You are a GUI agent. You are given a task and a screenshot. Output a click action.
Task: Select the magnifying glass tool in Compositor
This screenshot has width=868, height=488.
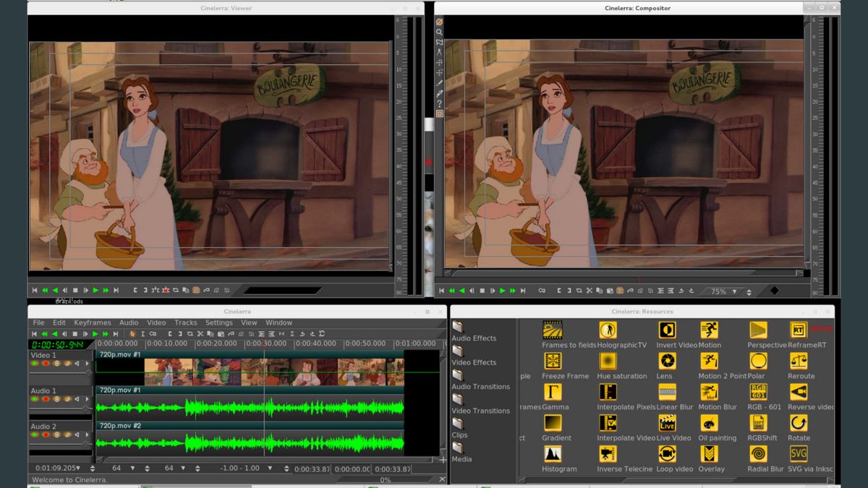[438, 33]
